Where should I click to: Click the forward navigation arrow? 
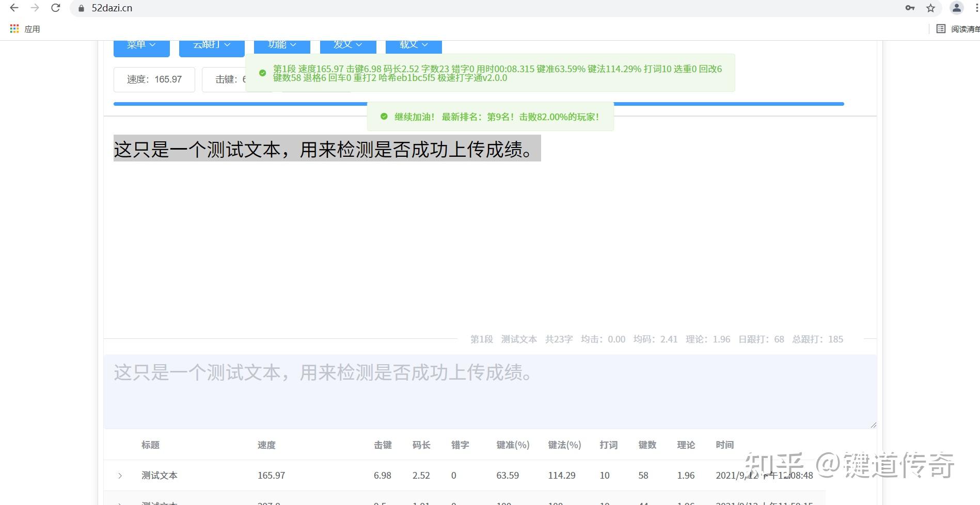(x=34, y=8)
